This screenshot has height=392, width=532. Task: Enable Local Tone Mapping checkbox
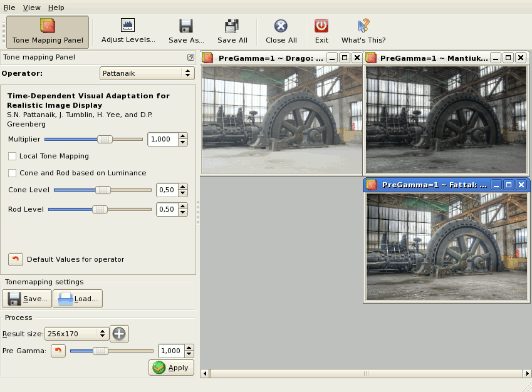click(x=13, y=156)
